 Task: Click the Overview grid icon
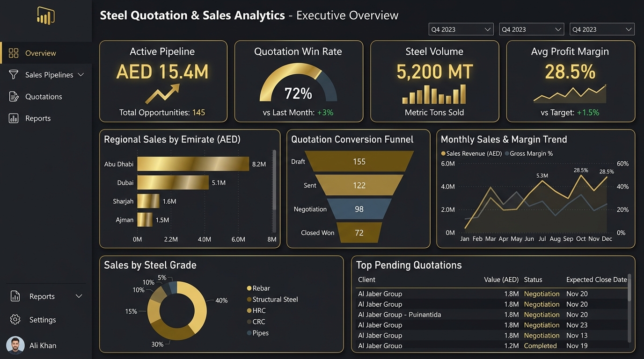[14, 53]
